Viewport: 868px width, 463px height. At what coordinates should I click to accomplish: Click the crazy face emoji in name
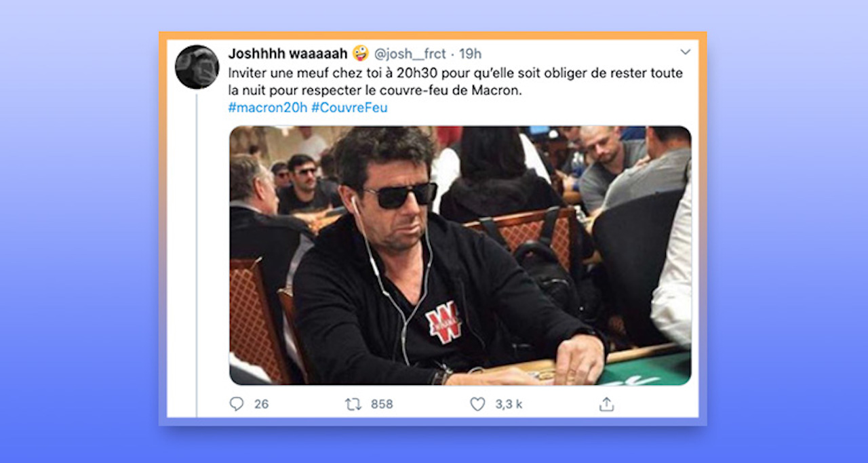tap(361, 54)
